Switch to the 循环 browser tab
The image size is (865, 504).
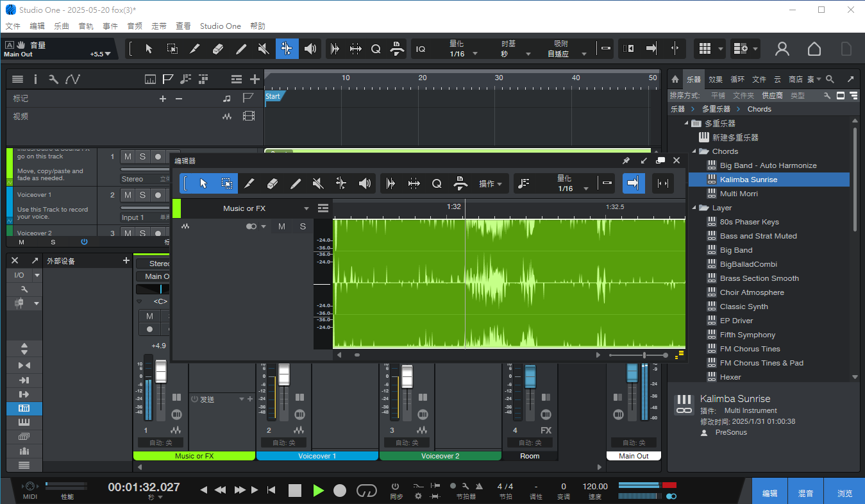click(x=737, y=80)
